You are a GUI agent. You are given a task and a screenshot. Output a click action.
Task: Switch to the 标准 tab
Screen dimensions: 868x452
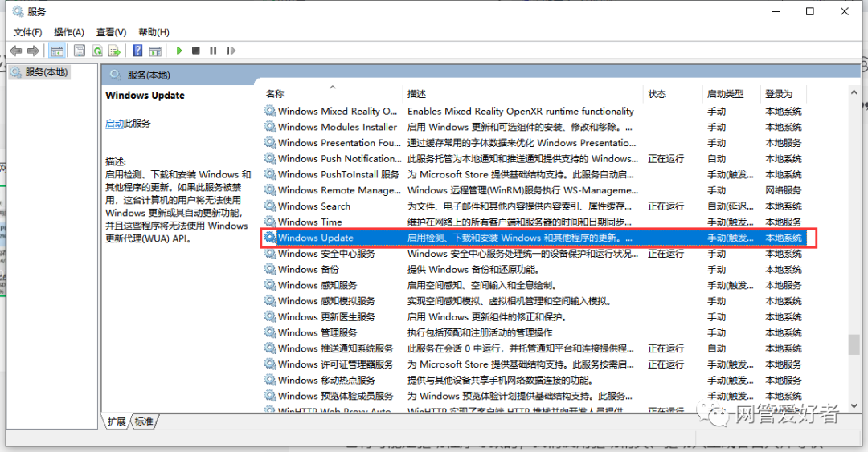144,421
